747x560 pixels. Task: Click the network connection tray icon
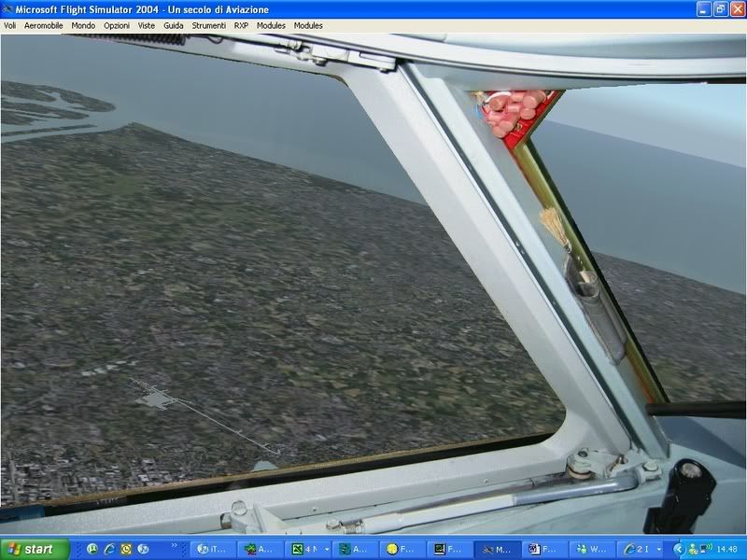[x=706, y=548]
